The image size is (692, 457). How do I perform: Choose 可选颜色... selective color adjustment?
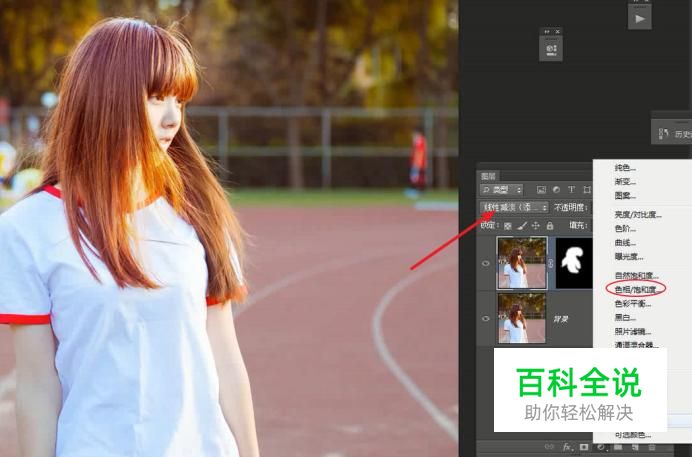pos(633,435)
